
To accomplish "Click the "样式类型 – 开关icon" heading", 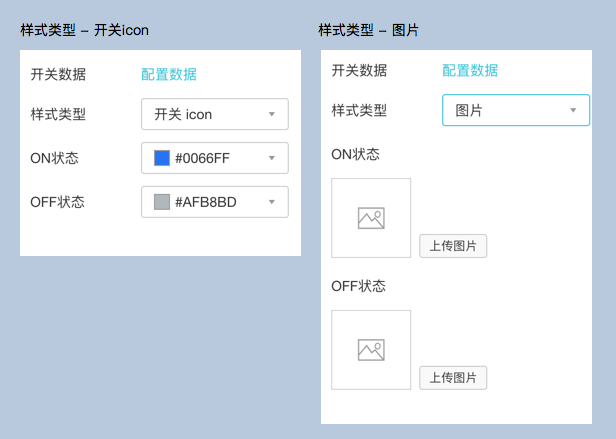I will pyautogui.click(x=84, y=30).
